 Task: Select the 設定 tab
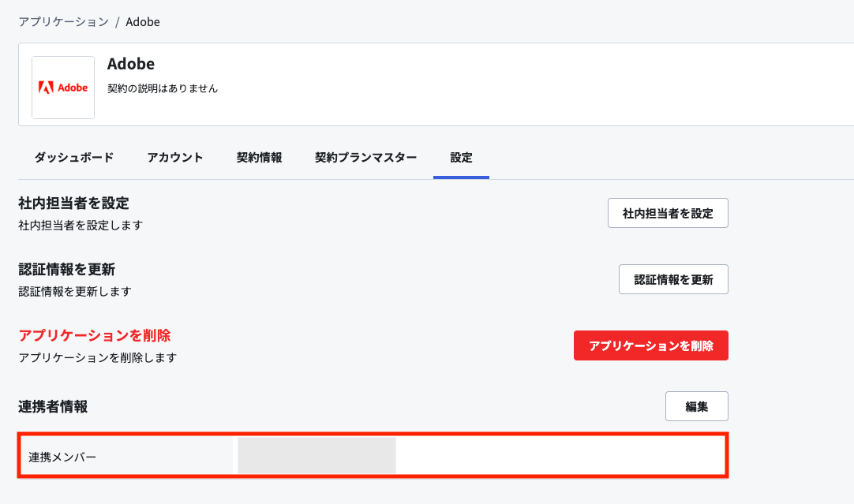pos(461,157)
